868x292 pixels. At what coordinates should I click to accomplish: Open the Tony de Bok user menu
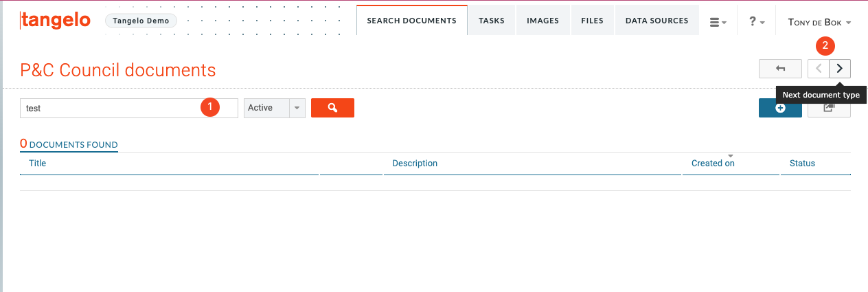pos(820,22)
